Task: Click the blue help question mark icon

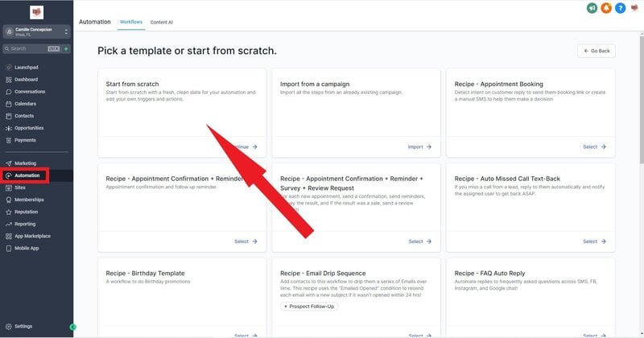Action: (x=620, y=8)
